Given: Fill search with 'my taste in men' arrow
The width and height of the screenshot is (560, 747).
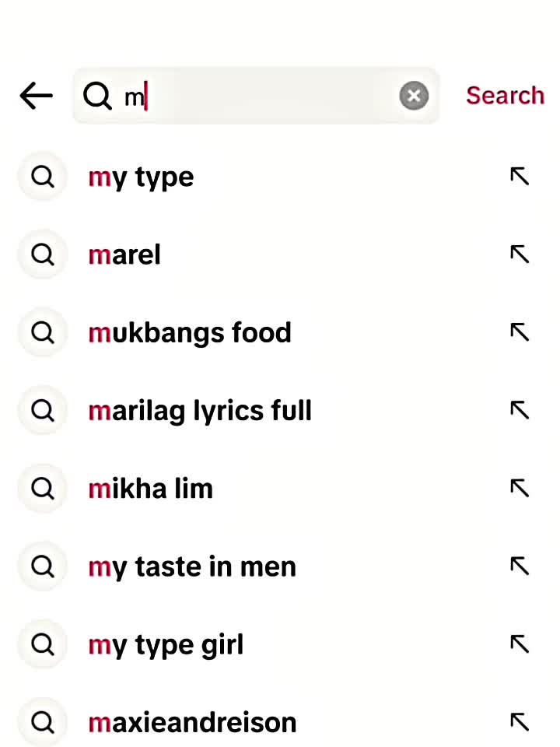Looking at the screenshot, I should (x=520, y=566).
